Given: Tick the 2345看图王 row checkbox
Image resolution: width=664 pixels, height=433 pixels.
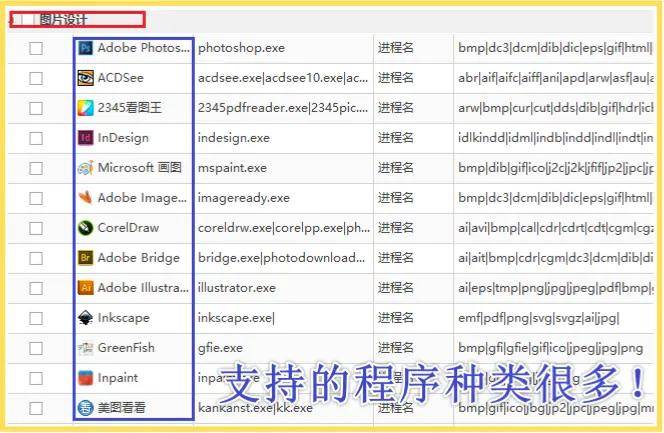Looking at the screenshot, I should [x=36, y=108].
